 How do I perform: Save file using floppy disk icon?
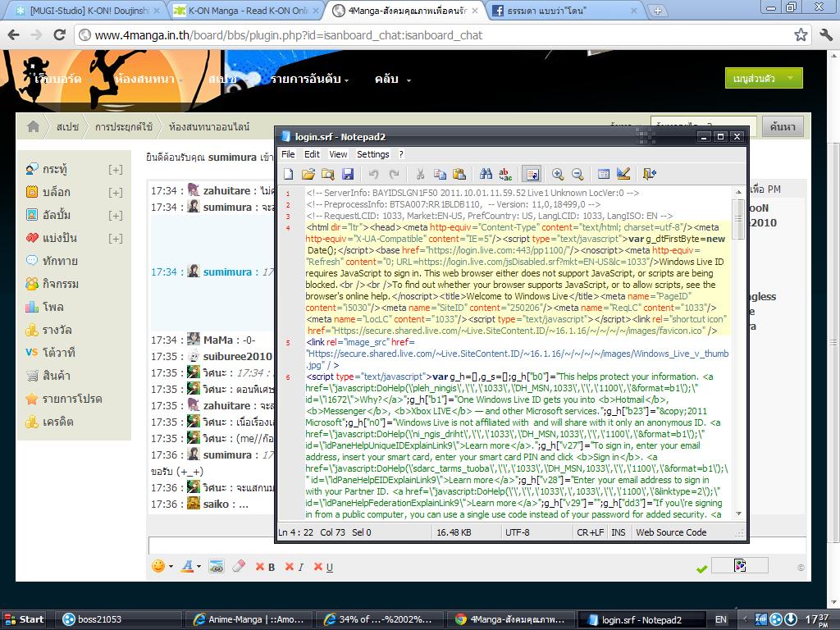348,174
